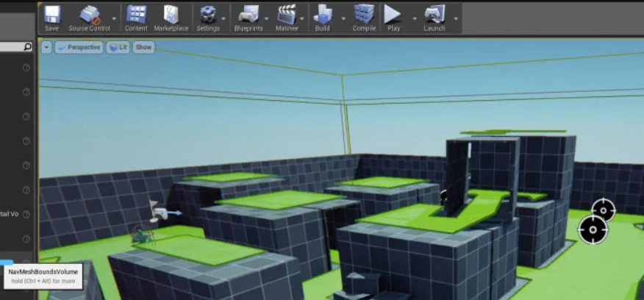Expand the Play options dropdown arrow
Screen dimensions: 644x300
pos(415,18)
